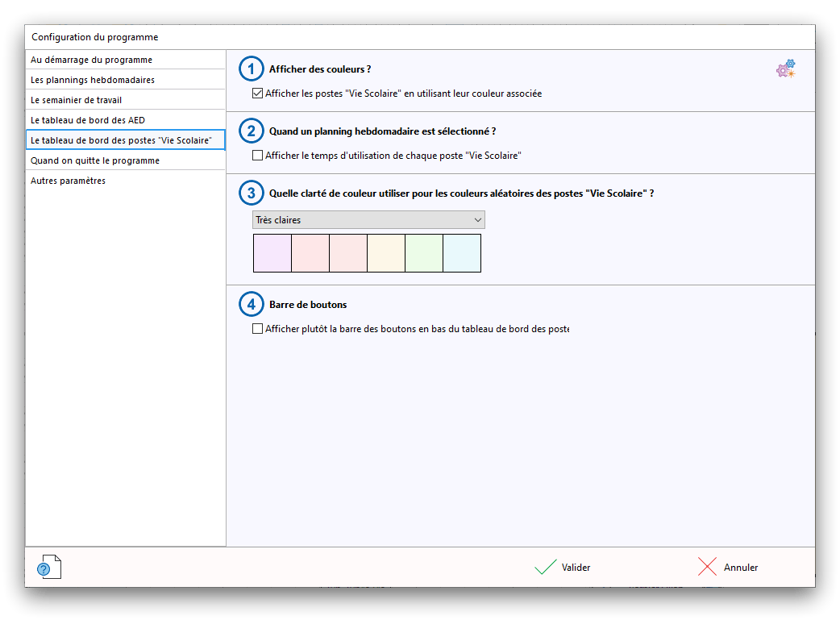
Task: Click the green checkmark Valider icon
Action: click(546, 568)
